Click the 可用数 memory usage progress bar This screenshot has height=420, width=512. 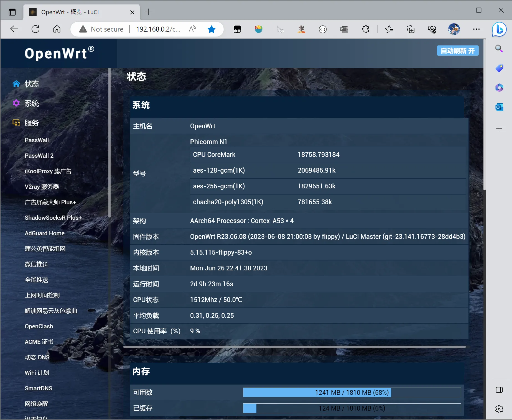click(352, 393)
